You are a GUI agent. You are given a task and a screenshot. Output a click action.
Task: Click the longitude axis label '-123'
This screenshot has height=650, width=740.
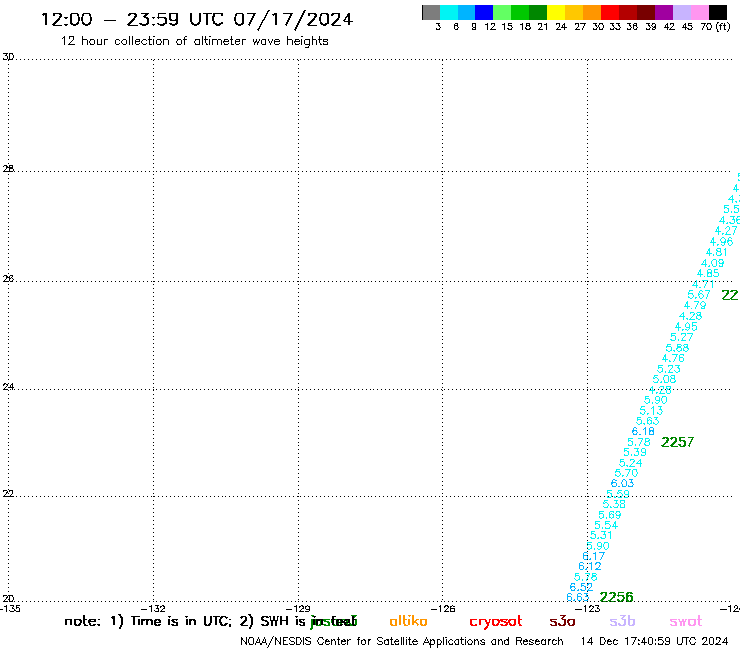click(587, 609)
